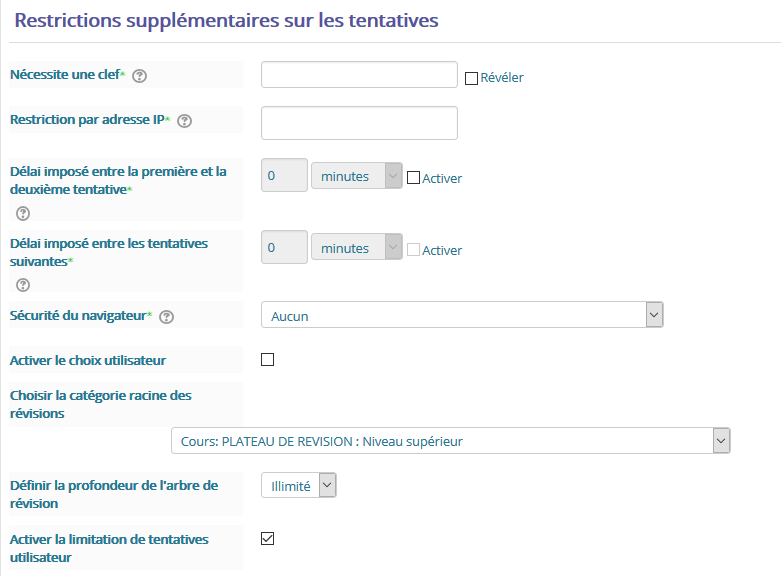Viewport: 781px width, 576px height.
Task: Click the following attempts delay number field
Action: 284,249
